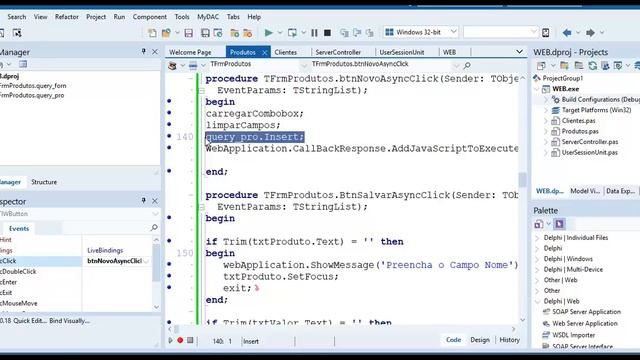Expand the Other | Web palette category
640x360 pixels.
click(x=537, y=280)
